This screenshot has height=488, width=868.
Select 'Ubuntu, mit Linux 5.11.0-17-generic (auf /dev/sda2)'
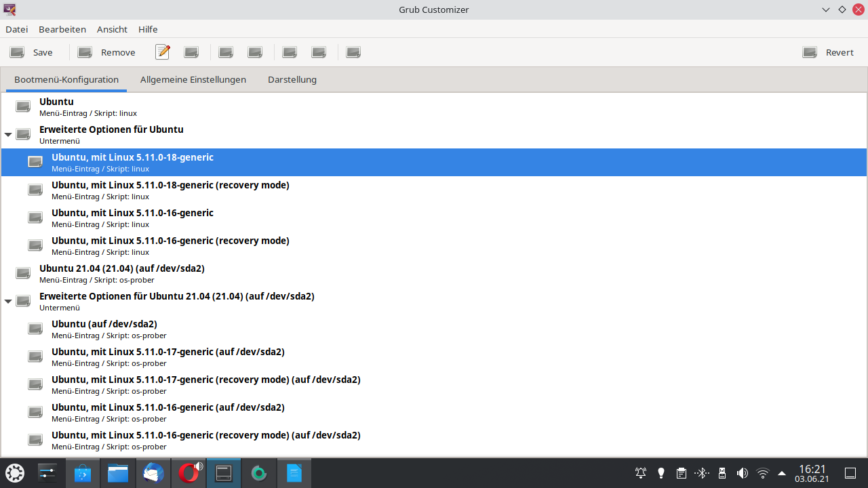pyautogui.click(x=434, y=357)
